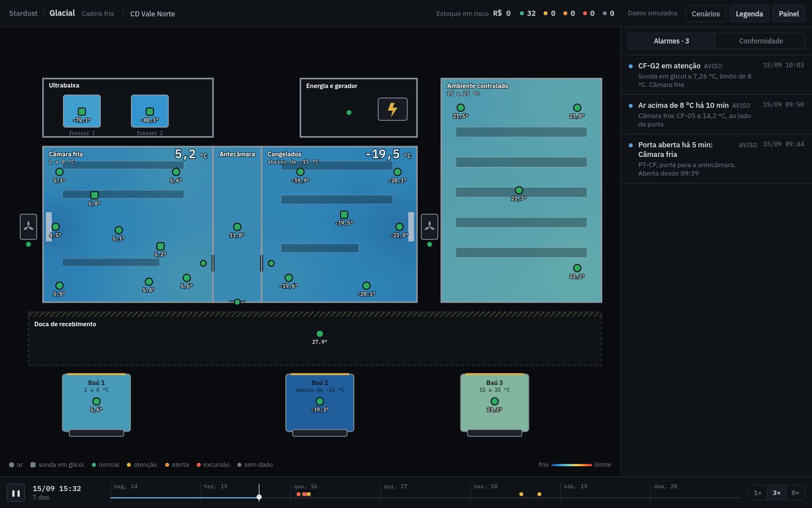The height and width of the screenshot is (508, 812).
Task: Select Congelados sensor reading -20,1° top right
Action: click(398, 172)
